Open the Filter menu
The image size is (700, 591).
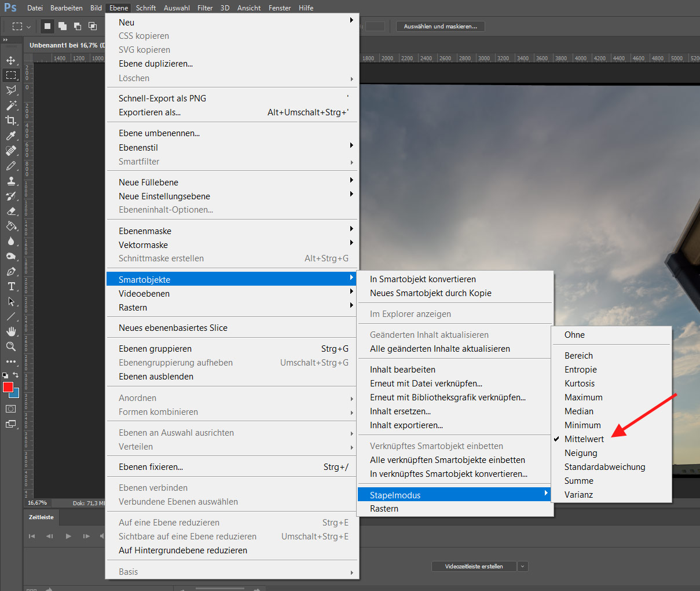tap(205, 8)
